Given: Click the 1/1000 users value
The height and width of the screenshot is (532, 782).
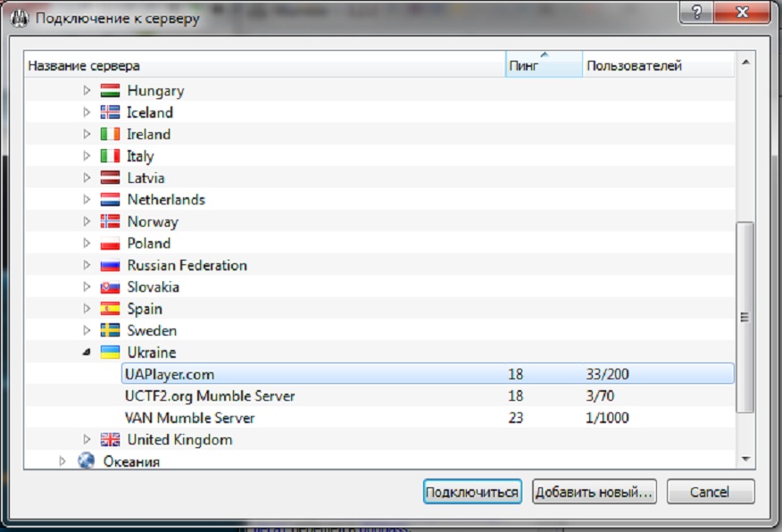Looking at the screenshot, I should pyautogui.click(x=607, y=418).
